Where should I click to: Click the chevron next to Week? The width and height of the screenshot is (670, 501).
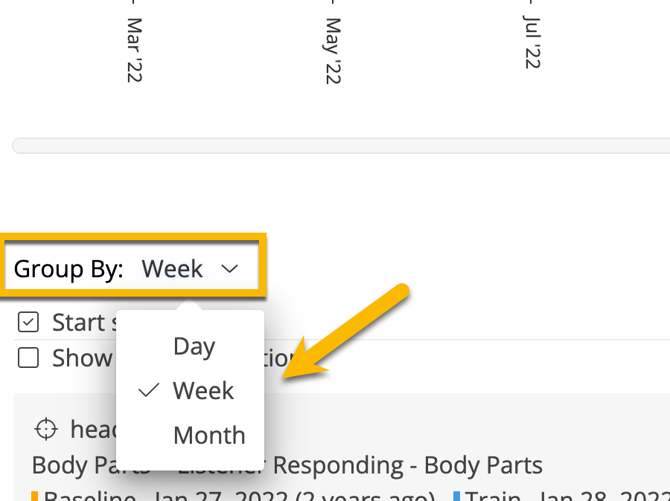tap(230, 269)
